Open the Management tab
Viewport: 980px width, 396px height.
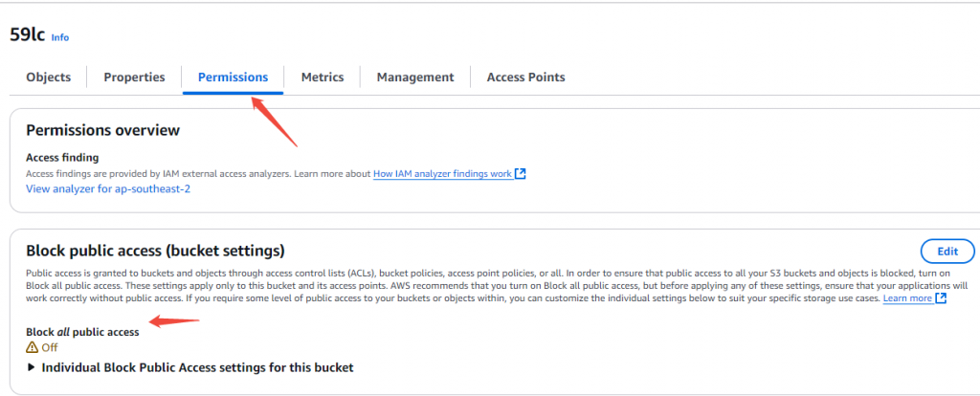coord(415,77)
